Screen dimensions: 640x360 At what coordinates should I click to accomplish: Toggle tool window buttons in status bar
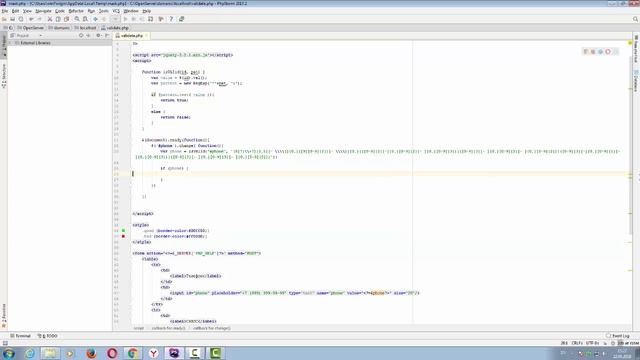coord(5,343)
